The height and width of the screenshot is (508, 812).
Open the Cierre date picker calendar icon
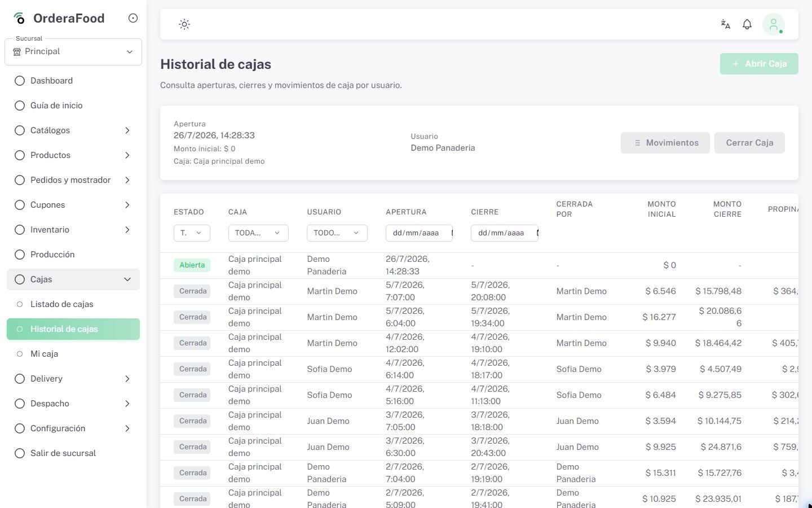[537, 233]
